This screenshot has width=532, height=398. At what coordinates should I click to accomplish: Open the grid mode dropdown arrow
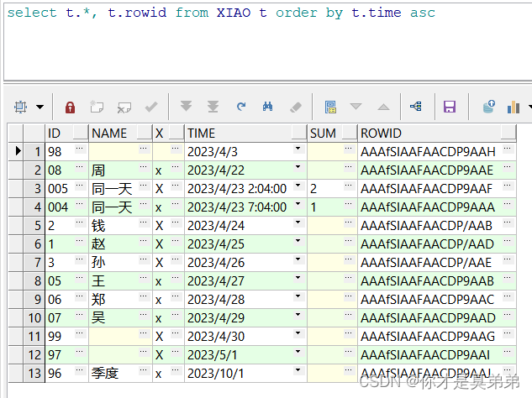pyautogui.click(x=40, y=107)
